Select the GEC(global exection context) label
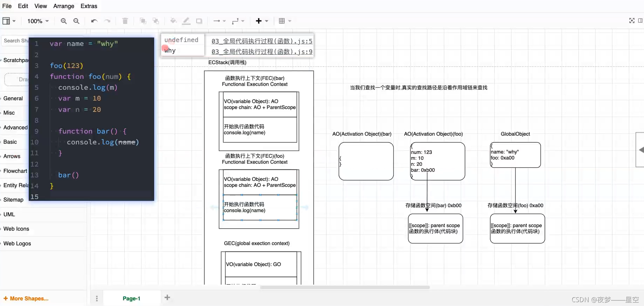644x306 pixels. click(257, 243)
